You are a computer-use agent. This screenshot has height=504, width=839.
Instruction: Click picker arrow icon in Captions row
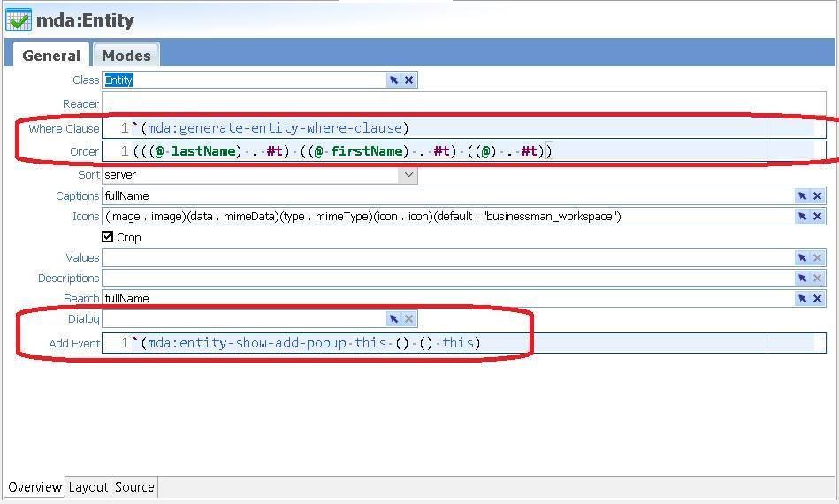[802, 196]
